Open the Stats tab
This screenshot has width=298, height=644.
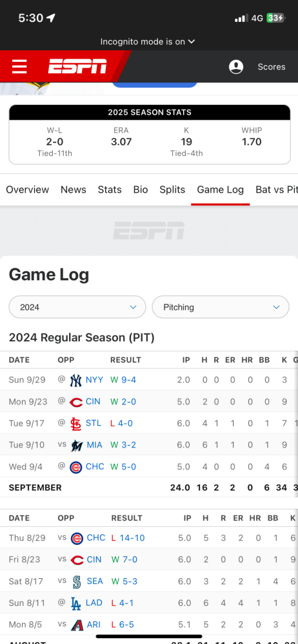point(110,190)
